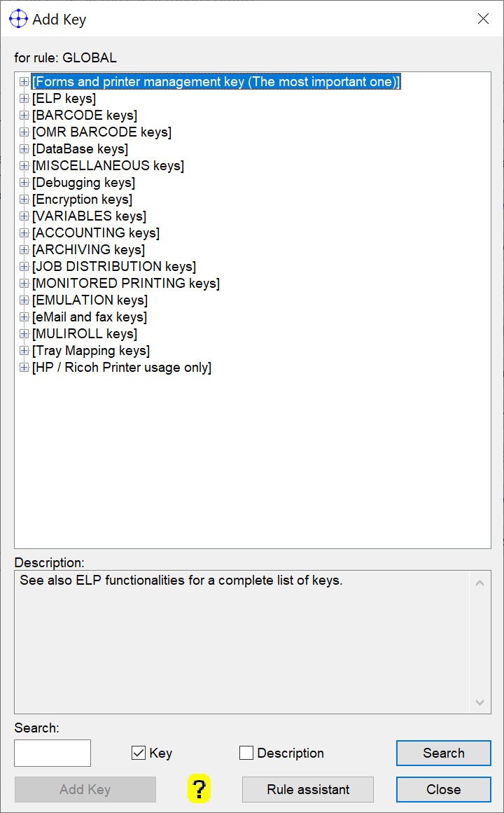
Task: Open the Rule assistant
Action: (308, 789)
